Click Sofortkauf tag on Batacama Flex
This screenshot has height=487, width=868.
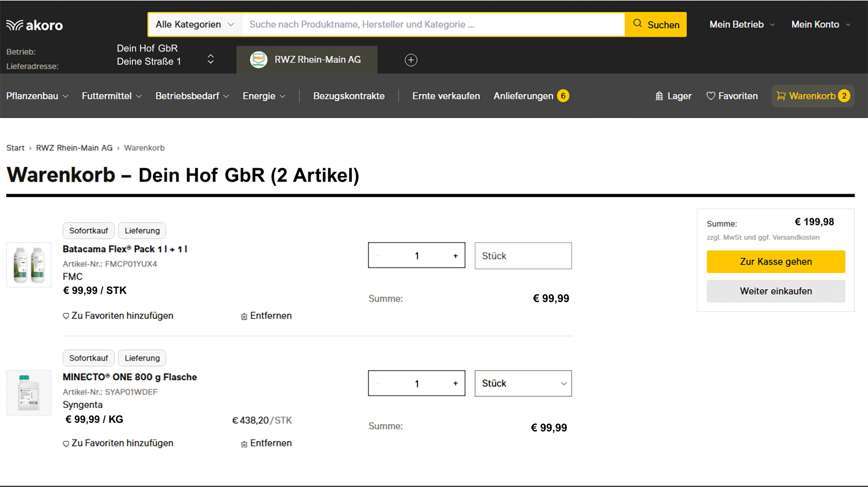(89, 231)
